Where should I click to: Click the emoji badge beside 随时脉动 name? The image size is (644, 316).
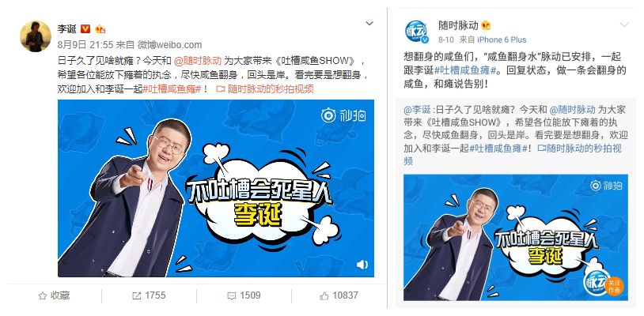486,25
